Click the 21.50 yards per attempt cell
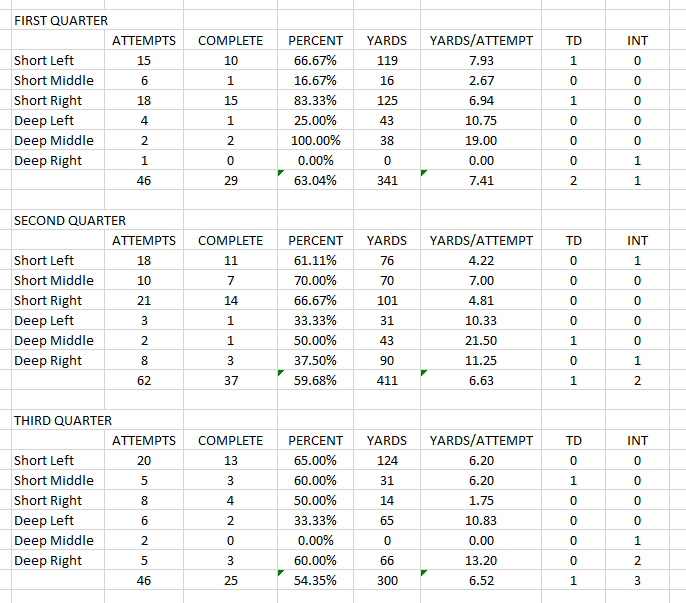 tap(481, 341)
